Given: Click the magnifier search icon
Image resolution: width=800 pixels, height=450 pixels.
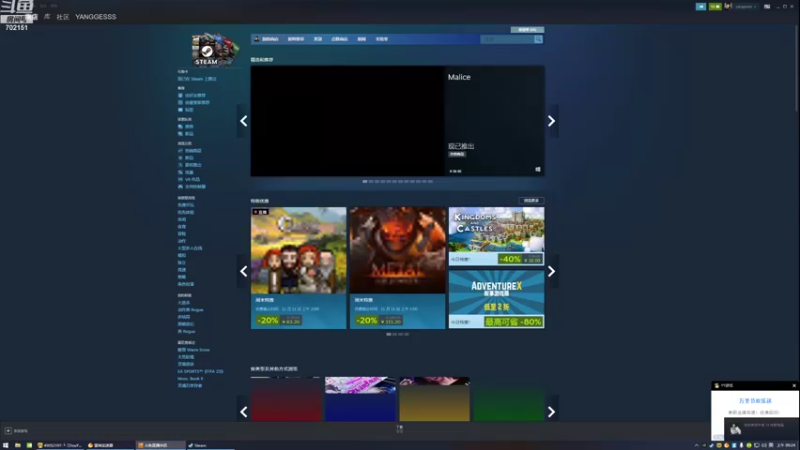Looking at the screenshot, I should pos(538,39).
